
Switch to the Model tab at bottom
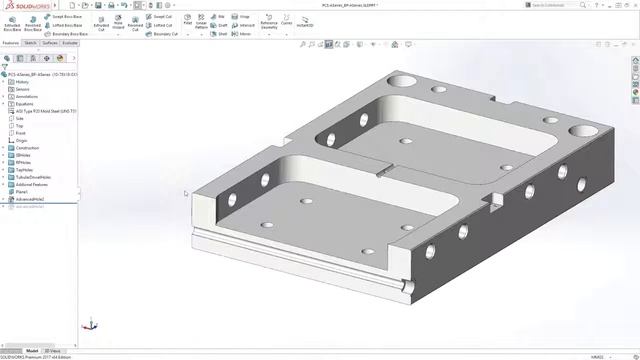[x=32, y=351]
